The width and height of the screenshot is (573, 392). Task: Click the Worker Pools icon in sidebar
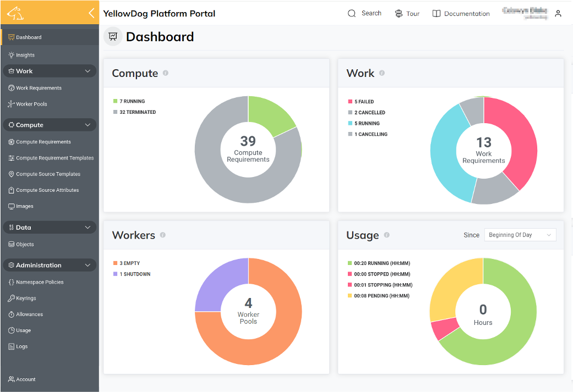tap(12, 104)
